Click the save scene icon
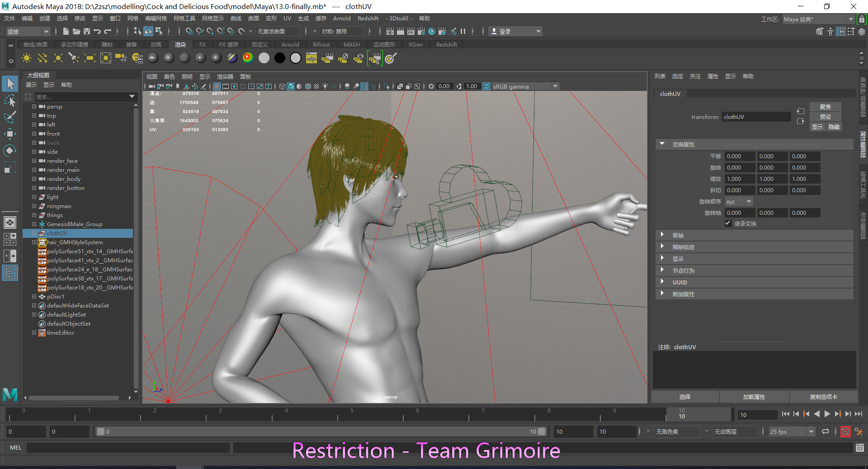Viewport: 868px width, 469px height. point(87,31)
